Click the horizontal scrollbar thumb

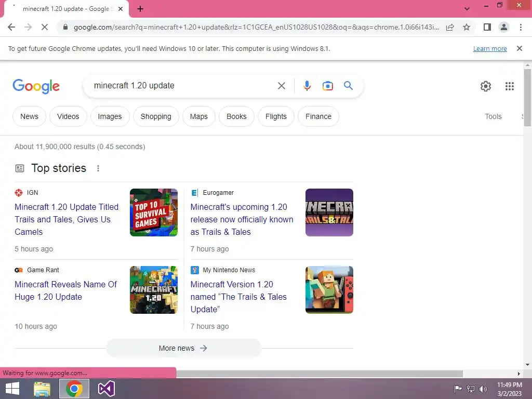tap(319, 374)
